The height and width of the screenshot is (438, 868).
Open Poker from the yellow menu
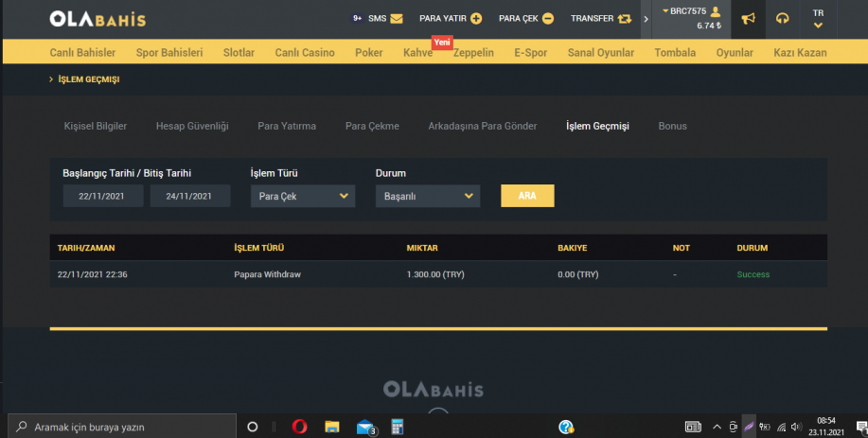pos(368,53)
